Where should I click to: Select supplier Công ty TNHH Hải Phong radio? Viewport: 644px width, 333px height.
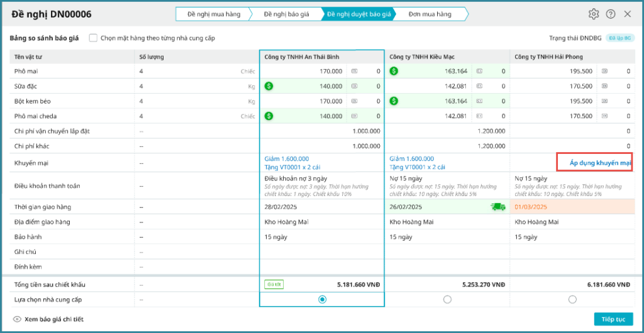point(572,300)
